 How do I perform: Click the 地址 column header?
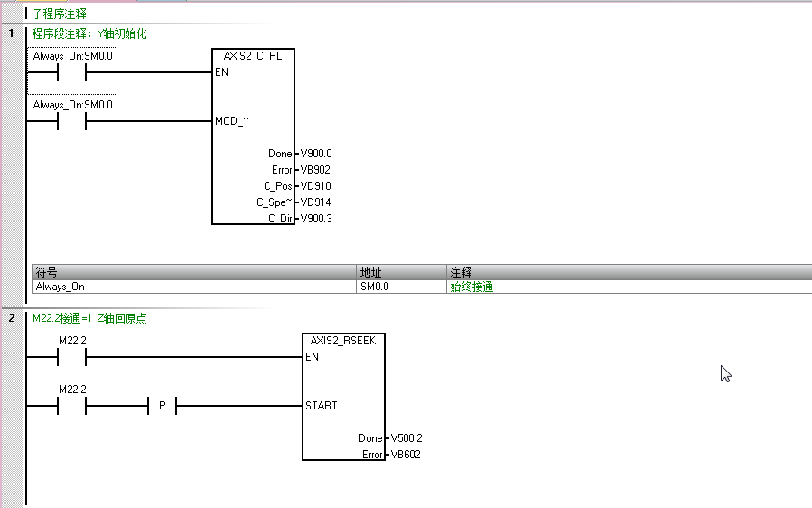(x=370, y=272)
